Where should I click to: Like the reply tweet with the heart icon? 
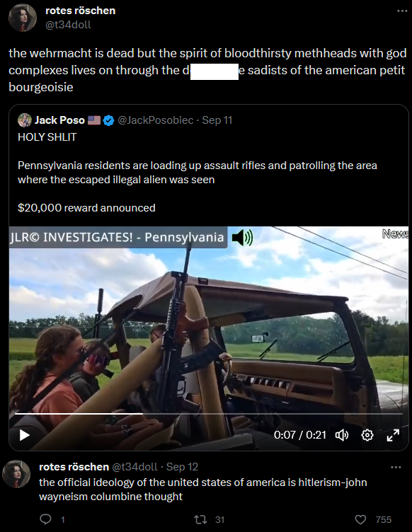click(x=360, y=519)
